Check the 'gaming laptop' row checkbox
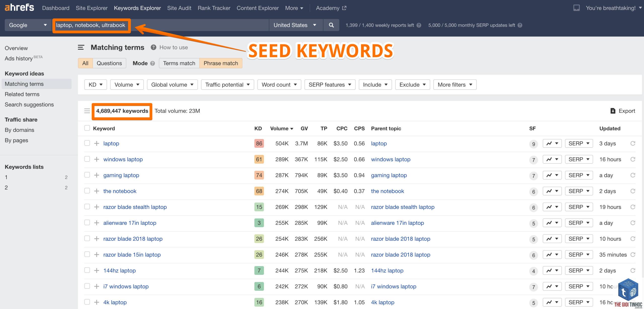Image resolution: width=644 pixels, height=309 pixels. [x=87, y=175]
